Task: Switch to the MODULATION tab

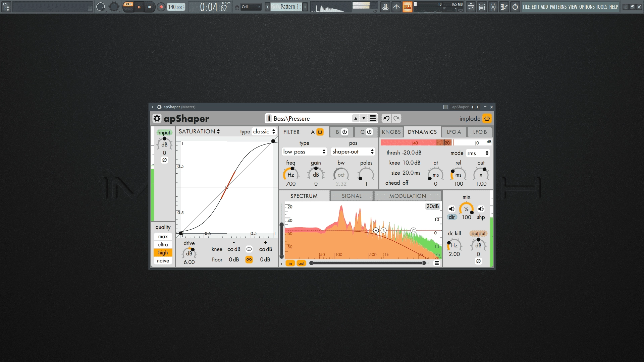Action: [408, 196]
